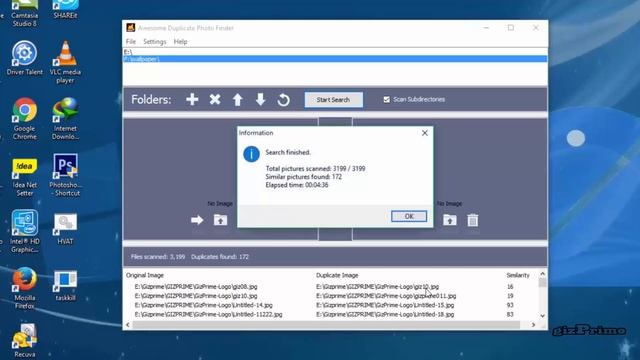Click the duplicate Untitled-15.jpg entry
The image size is (640, 360).
click(x=385, y=305)
